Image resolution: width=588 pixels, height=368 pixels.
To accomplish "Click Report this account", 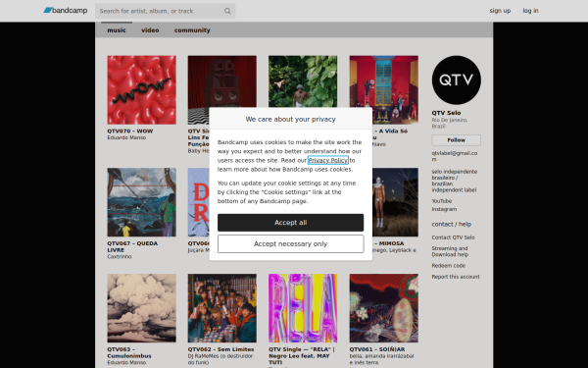I will [x=456, y=277].
